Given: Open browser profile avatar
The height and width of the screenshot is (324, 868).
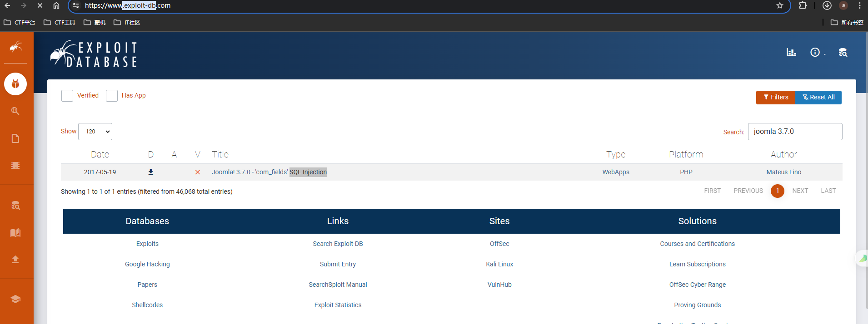Looking at the screenshot, I should (843, 5).
